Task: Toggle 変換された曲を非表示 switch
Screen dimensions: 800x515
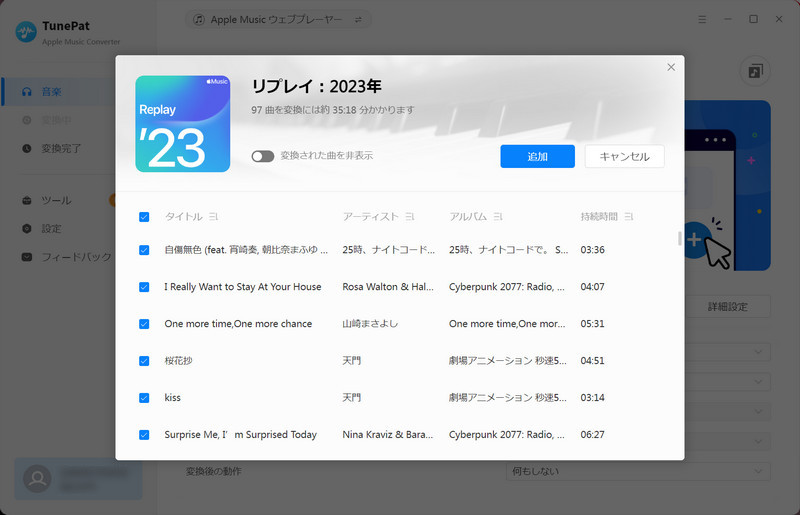Action: 263,156
